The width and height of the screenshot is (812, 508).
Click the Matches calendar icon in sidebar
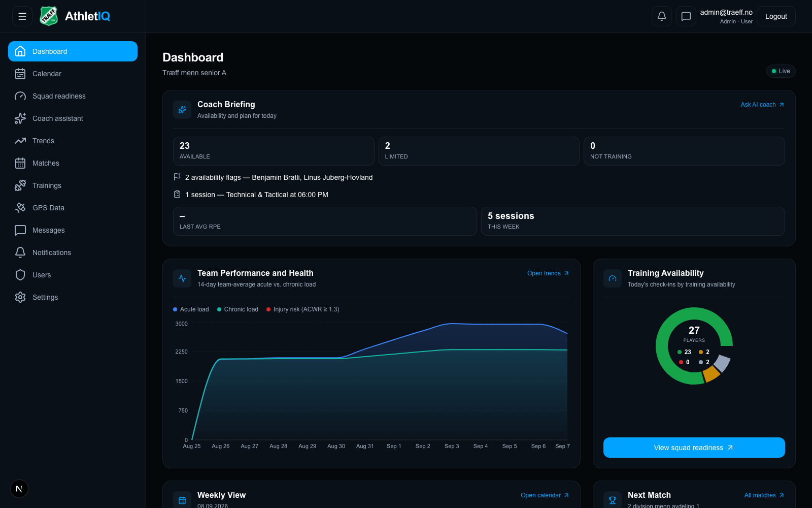(x=20, y=163)
